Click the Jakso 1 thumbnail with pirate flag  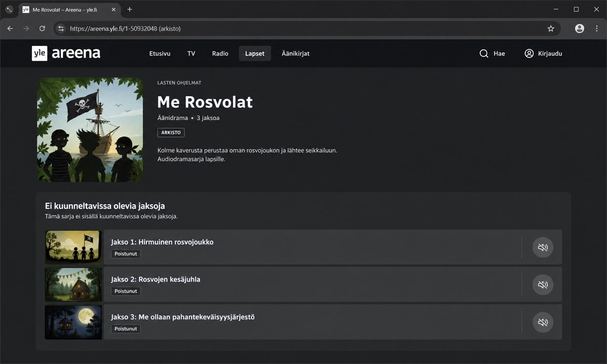pos(74,247)
